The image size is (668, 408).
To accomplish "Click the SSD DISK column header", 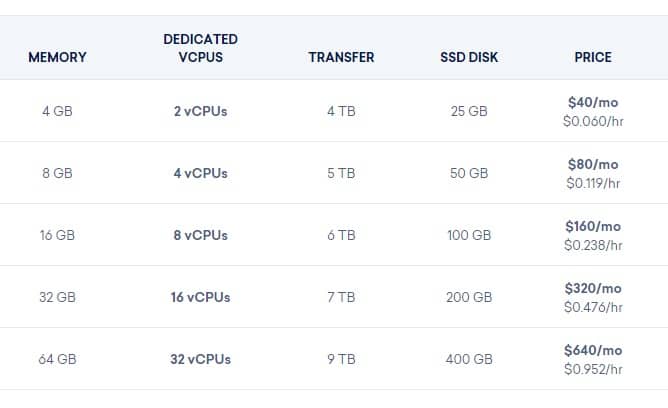I will pyautogui.click(x=469, y=57).
